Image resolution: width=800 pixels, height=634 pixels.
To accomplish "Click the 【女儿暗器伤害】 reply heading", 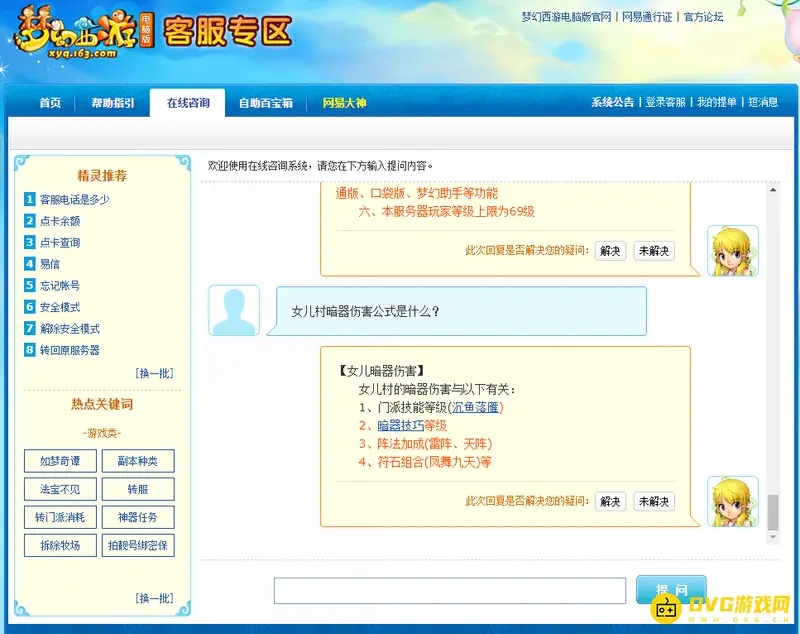I will tap(382, 371).
